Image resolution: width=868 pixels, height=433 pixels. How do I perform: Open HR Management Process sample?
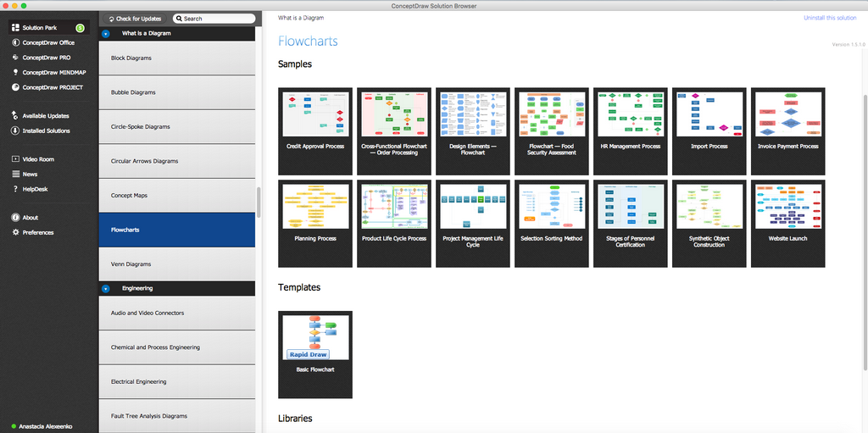click(x=631, y=131)
